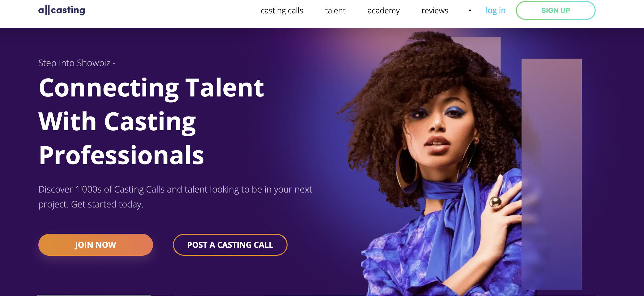
Task: Select POST A CASTING CALL button
Action: click(230, 245)
